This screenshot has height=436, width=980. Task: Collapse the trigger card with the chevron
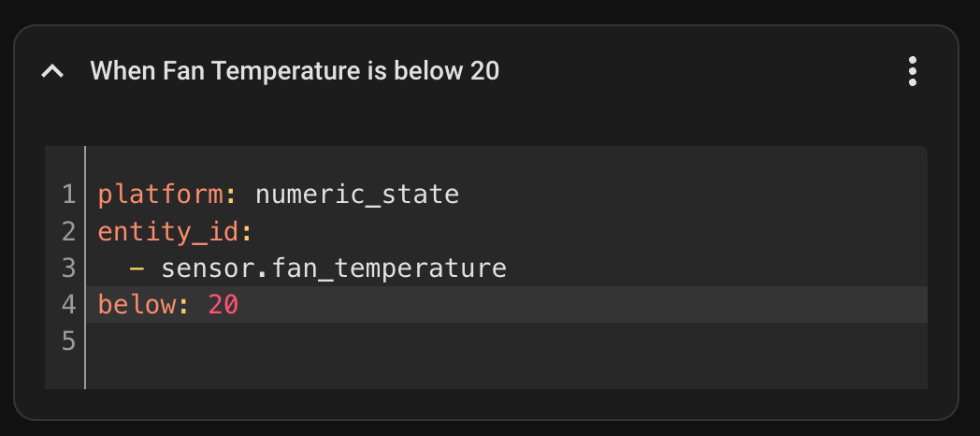click(x=52, y=71)
